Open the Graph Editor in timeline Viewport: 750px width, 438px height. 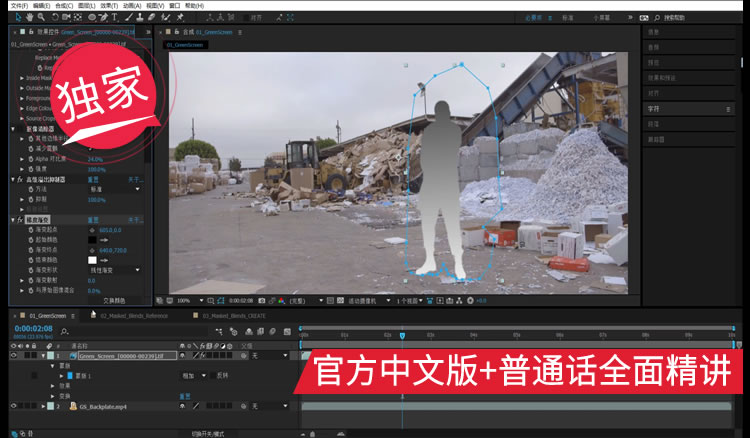287,331
